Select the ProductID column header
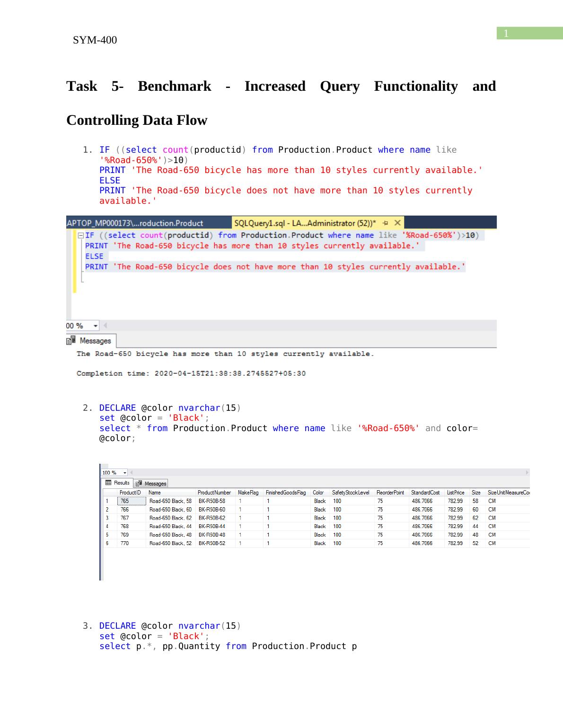This screenshot has width=563, height=728. tap(130, 493)
